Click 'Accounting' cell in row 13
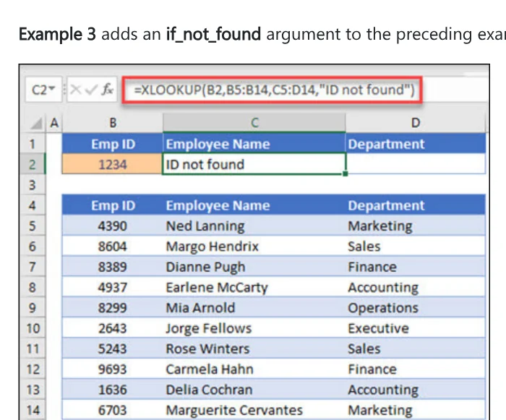 pyautogui.click(x=416, y=390)
